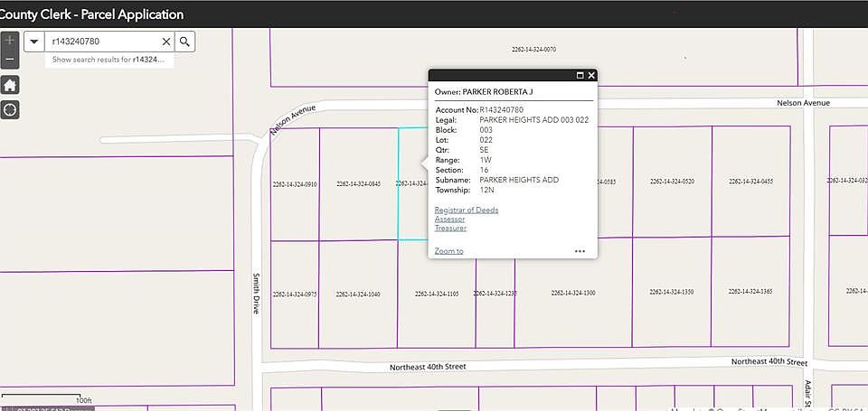Viewport: 868px width, 411px height.
Task: Zoom out on the map
Action: [x=10, y=60]
